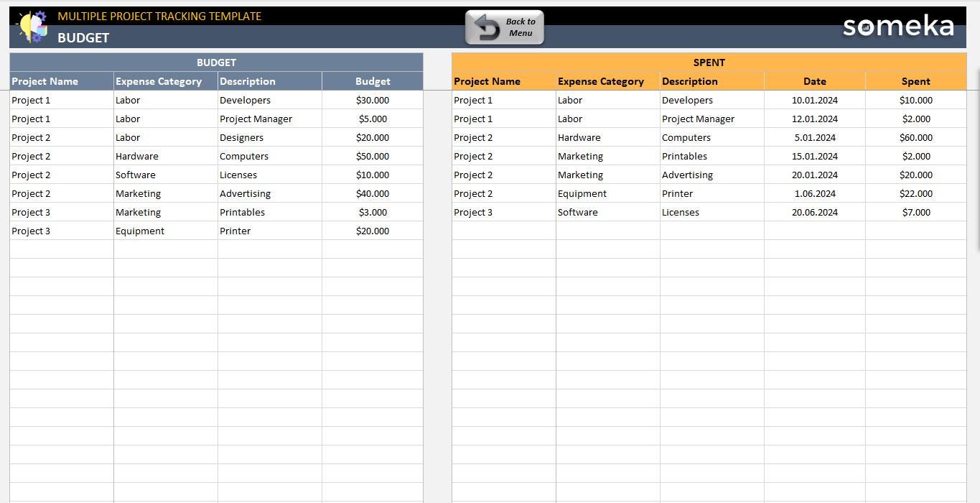The image size is (980, 503).
Task: Click the Project Name column header in BUDGET table
Action: 45,81
